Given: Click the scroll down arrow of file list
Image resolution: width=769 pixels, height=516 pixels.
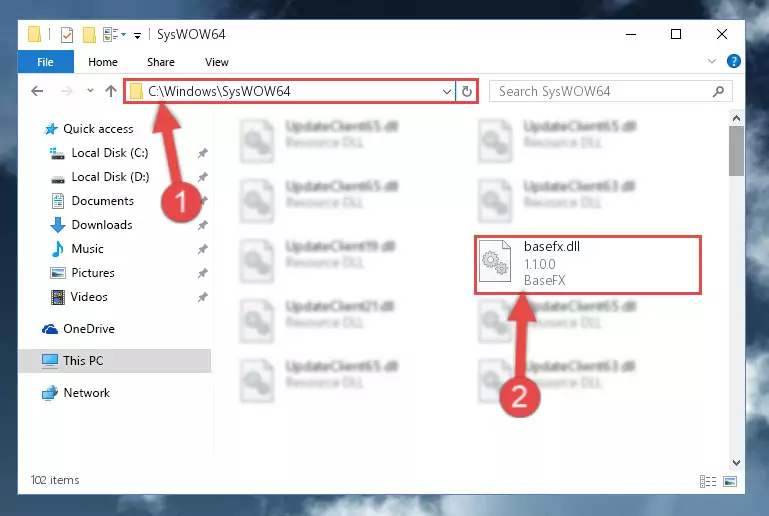Looking at the screenshot, I should coord(736,463).
